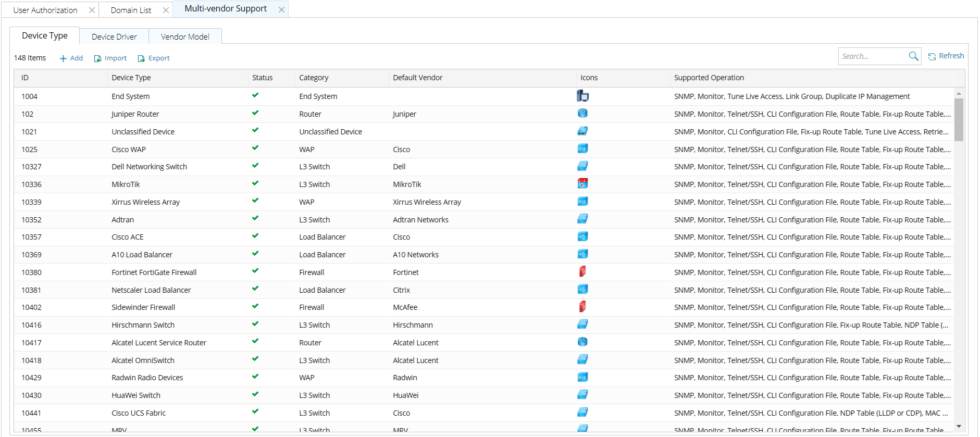Click the Import icon
The image size is (980, 437).
coord(97,59)
